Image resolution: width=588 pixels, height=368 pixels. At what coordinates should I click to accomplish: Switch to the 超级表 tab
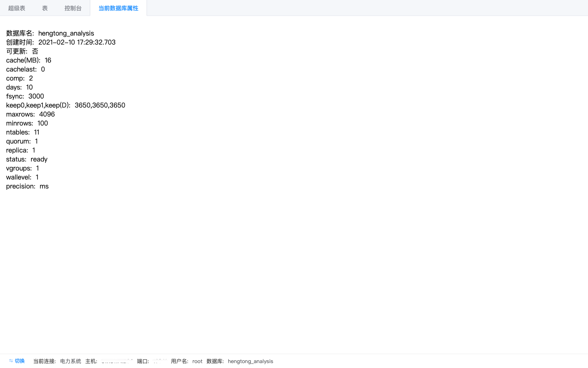(17, 8)
